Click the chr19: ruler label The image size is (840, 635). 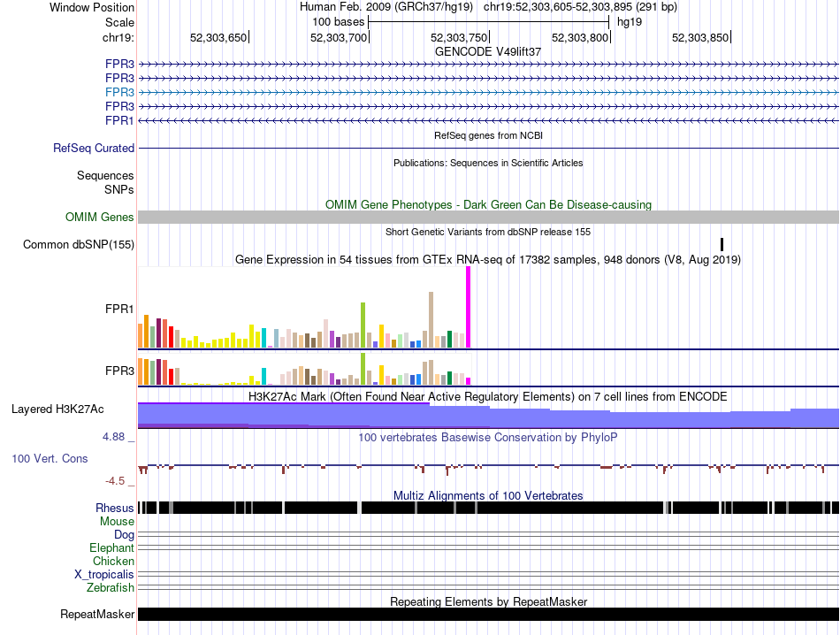pos(118,37)
